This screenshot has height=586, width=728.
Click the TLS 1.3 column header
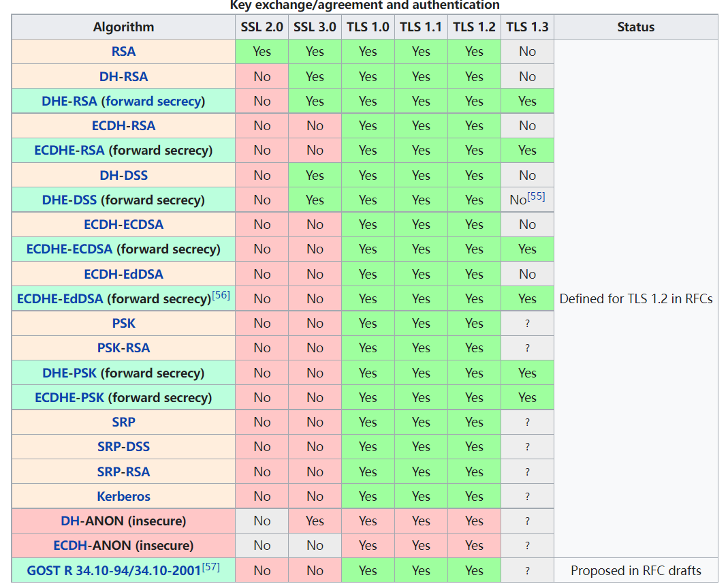pyautogui.click(x=527, y=27)
